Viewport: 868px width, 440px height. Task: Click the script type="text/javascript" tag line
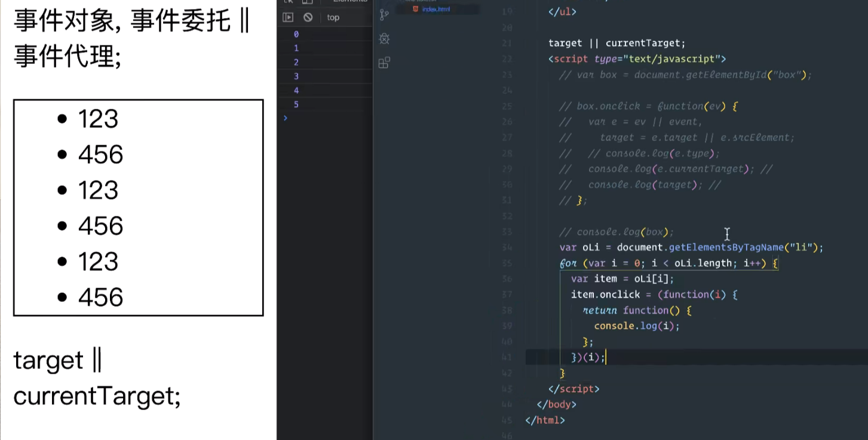point(637,59)
